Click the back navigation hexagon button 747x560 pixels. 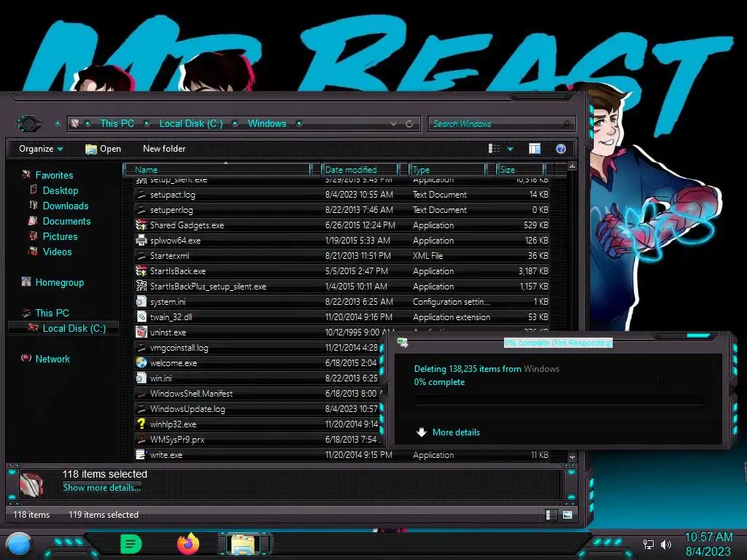click(x=29, y=124)
